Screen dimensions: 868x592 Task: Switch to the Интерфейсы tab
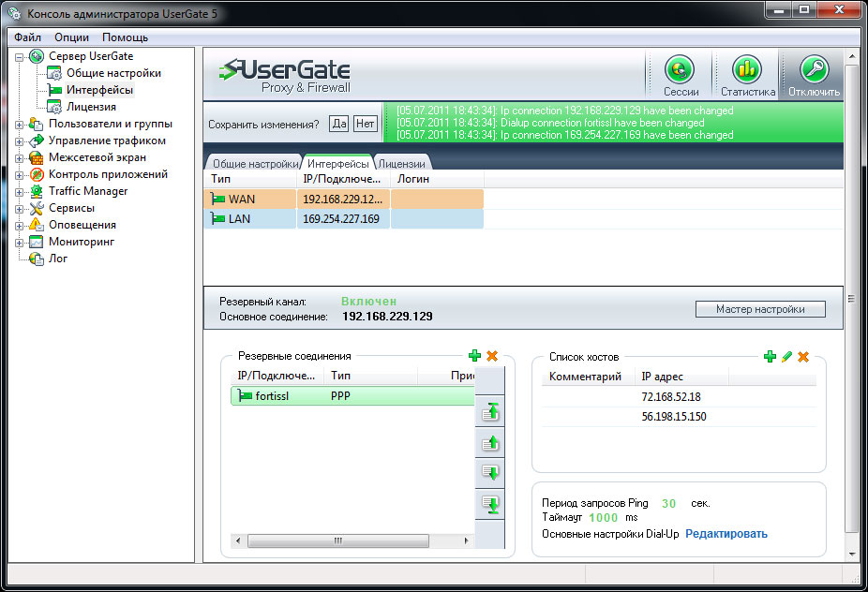point(337,163)
